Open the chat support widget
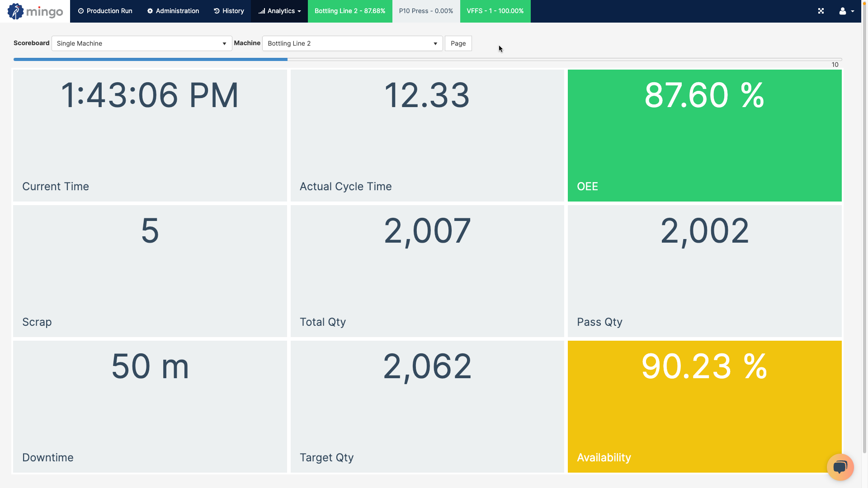The height and width of the screenshot is (488, 868). tap(840, 467)
